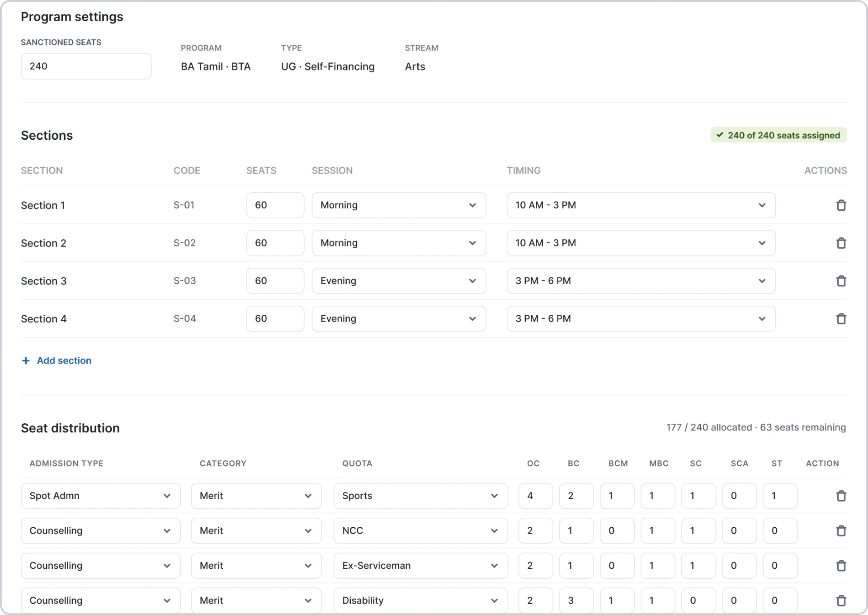
Task: Open Disability quota dropdown
Action: pos(420,601)
